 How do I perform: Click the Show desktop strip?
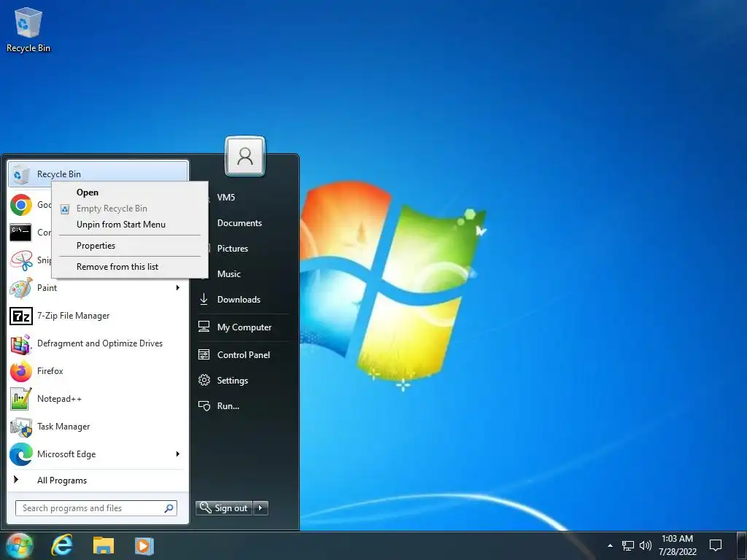pos(742,545)
